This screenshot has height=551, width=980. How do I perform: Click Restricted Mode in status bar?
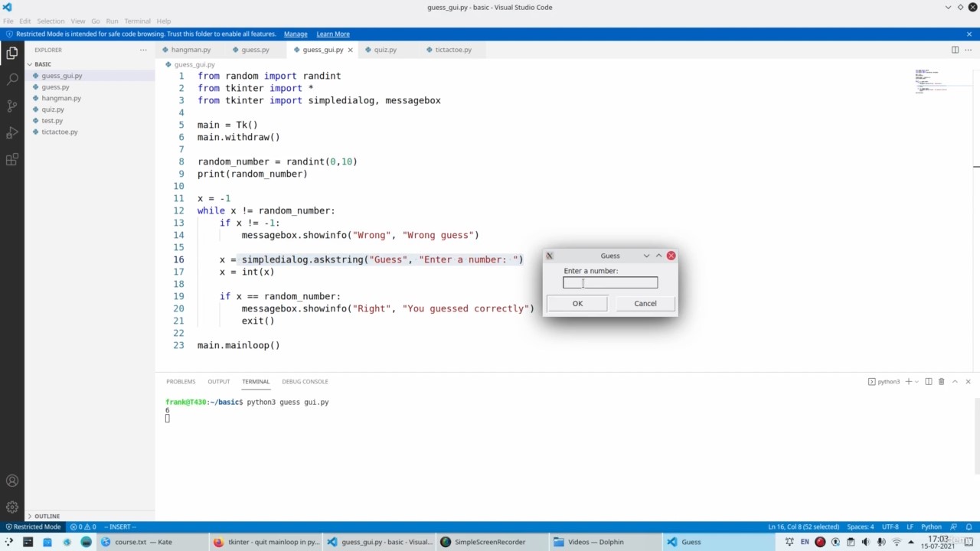pos(32,527)
